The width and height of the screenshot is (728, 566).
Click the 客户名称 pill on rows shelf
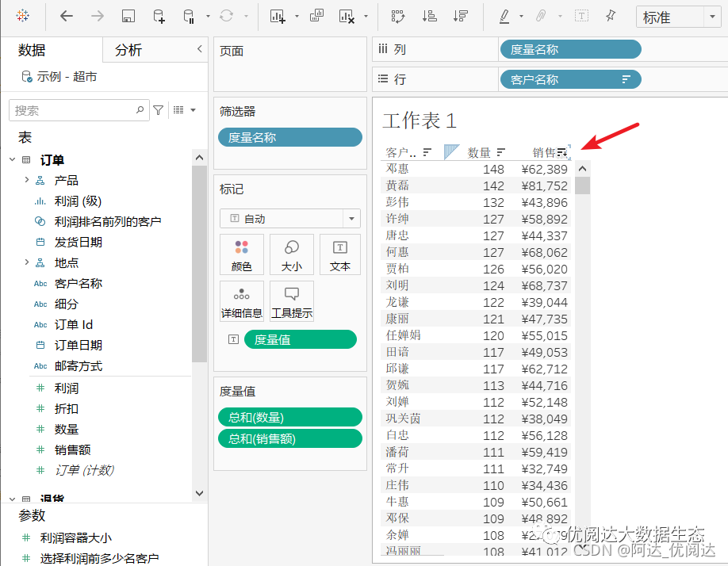click(571, 79)
